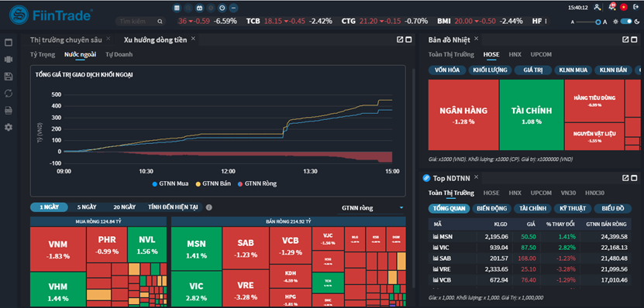Pop out the Bản đồ Nhiệt panel
This screenshot has width=644, height=308.
pyautogui.click(x=625, y=39)
